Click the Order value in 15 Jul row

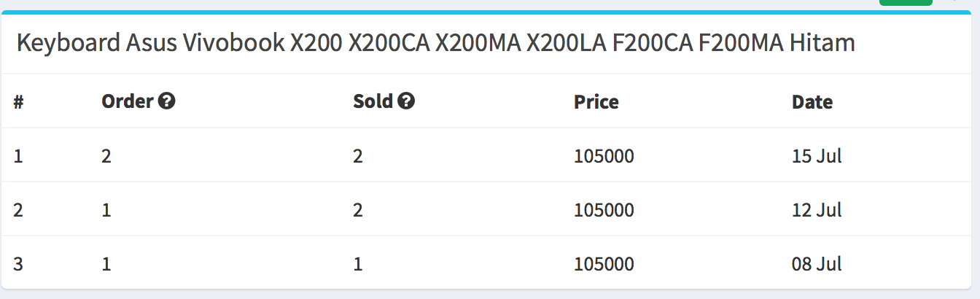point(106,155)
